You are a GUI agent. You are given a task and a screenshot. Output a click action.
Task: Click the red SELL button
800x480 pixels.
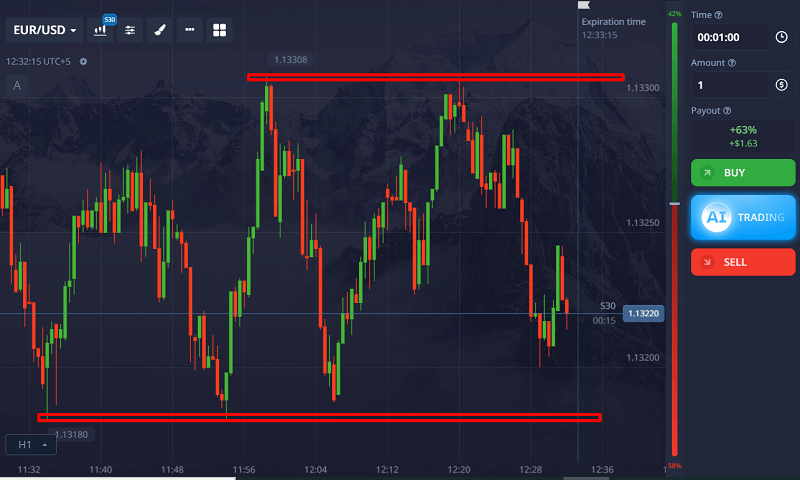coord(743,262)
